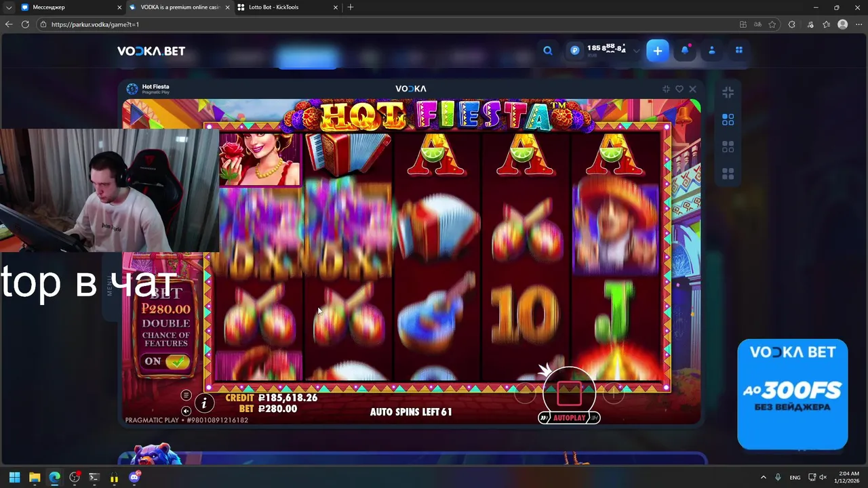Shrink game window via frame minimize icon
Image resolution: width=868 pixels, height=488 pixels.
tap(666, 89)
